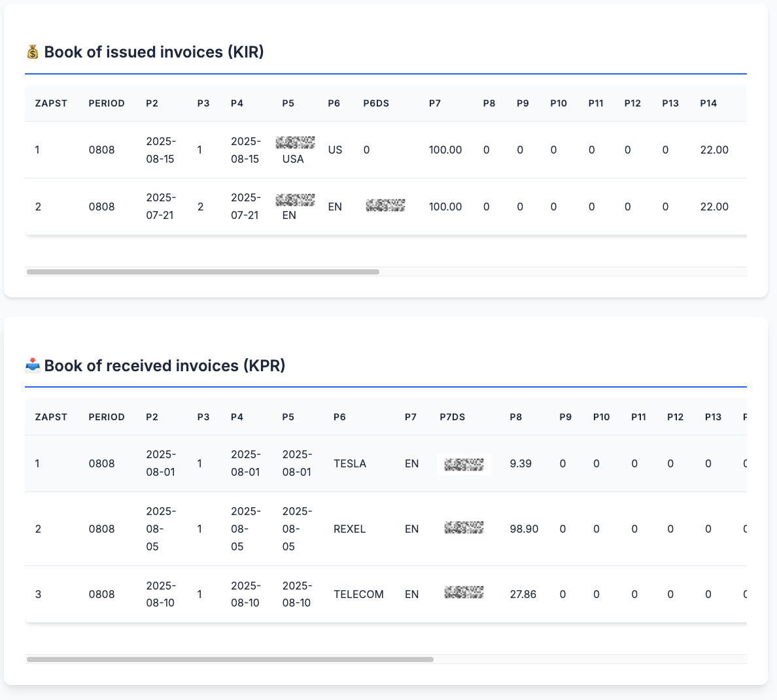This screenshot has width=777, height=700.
Task: Sort KPR table by the PERIOD column header
Action: pos(107,416)
